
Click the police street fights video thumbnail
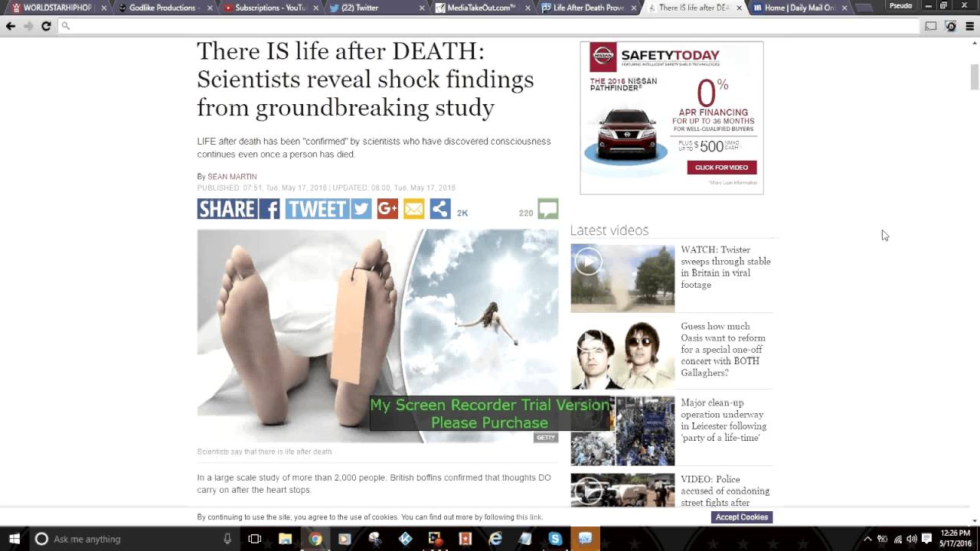click(x=622, y=490)
